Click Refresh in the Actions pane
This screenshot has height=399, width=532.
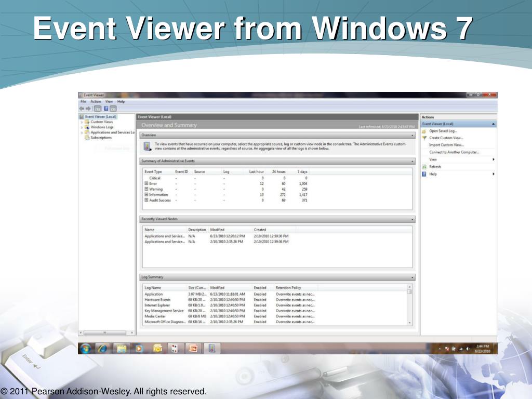[435, 167]
